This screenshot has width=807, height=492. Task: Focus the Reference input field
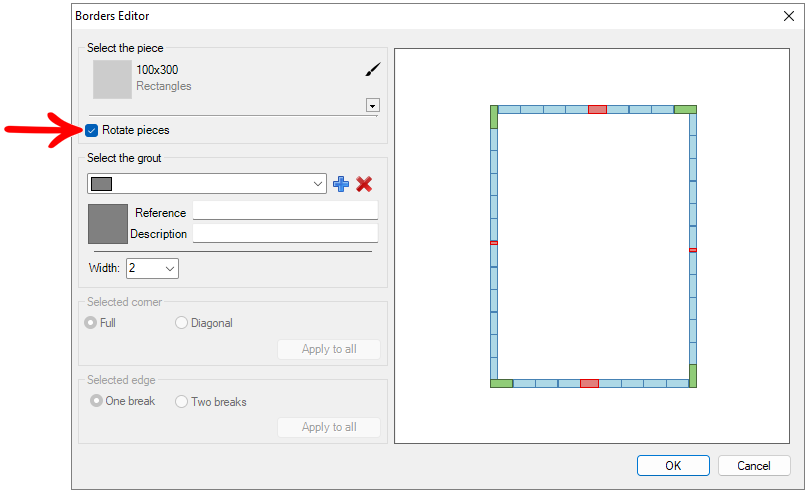coord(285,211)
